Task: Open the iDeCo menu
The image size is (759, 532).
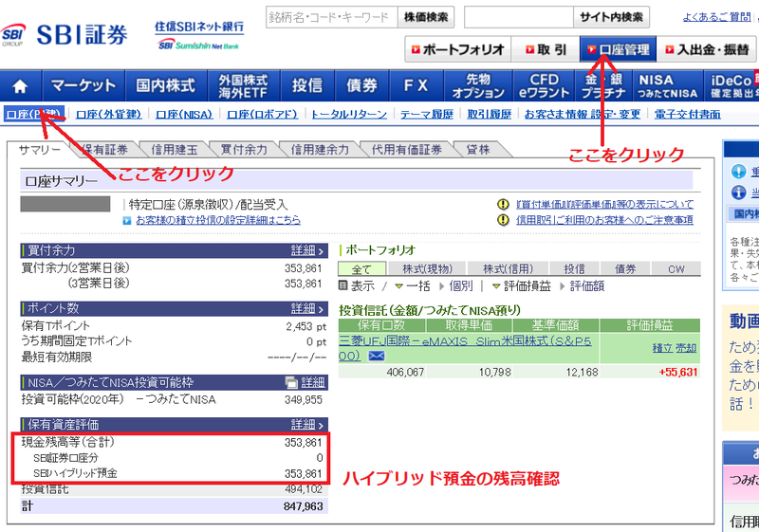Action: (731, 86)
